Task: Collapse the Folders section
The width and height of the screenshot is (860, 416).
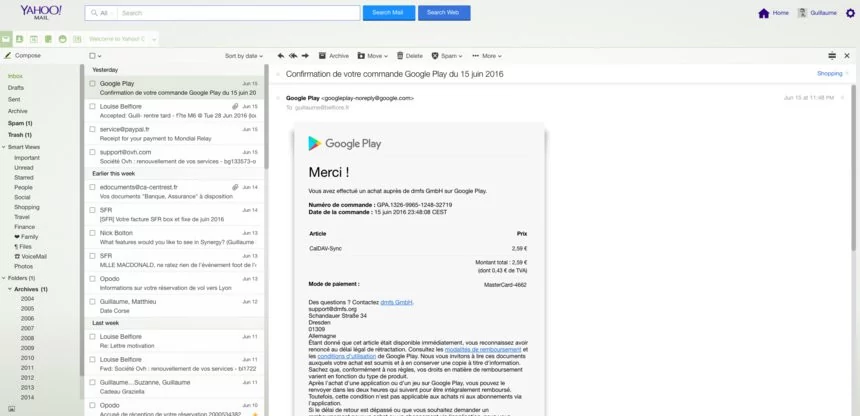Action: [4, 278]
